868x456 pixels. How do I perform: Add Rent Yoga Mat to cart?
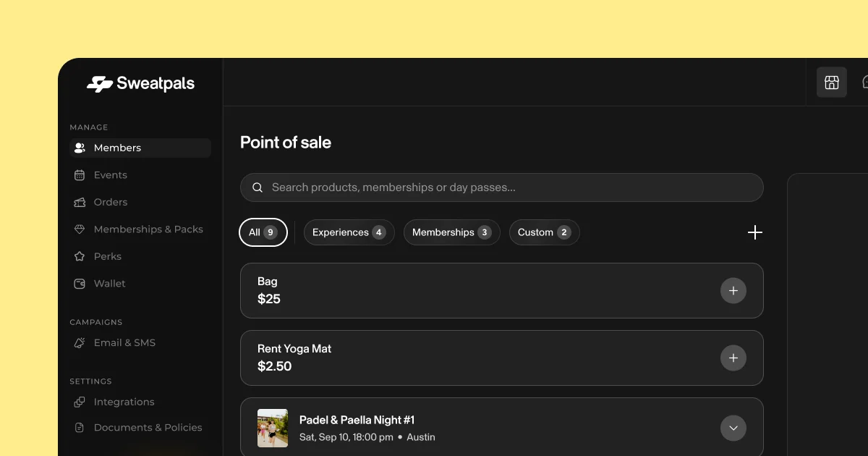click(733, 358)
